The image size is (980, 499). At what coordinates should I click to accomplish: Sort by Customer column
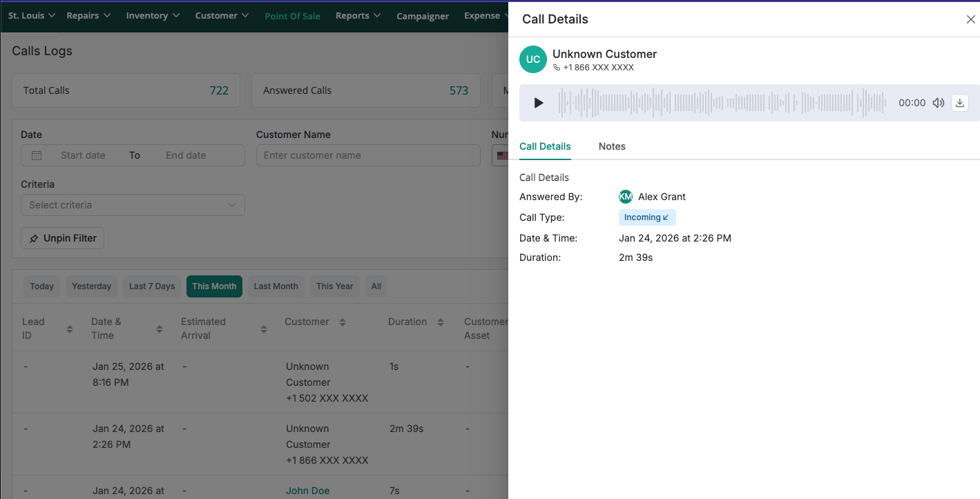[342, 322]
